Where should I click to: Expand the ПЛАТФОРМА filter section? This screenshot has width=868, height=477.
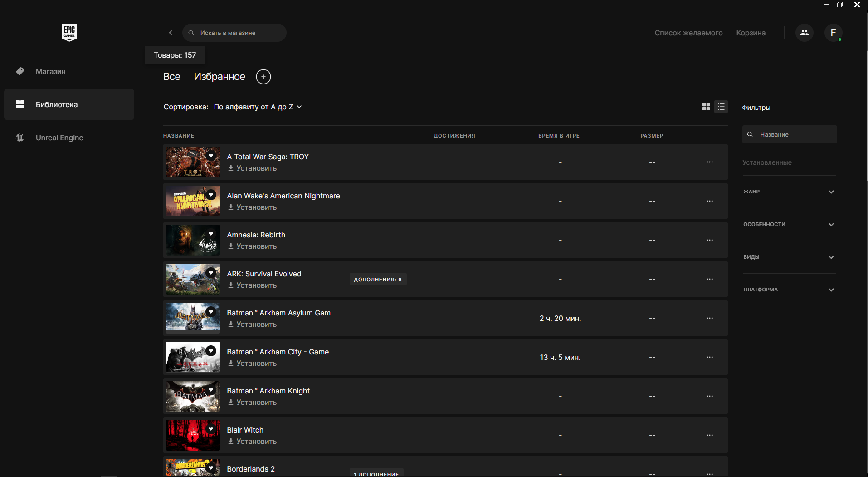point(789,290)
